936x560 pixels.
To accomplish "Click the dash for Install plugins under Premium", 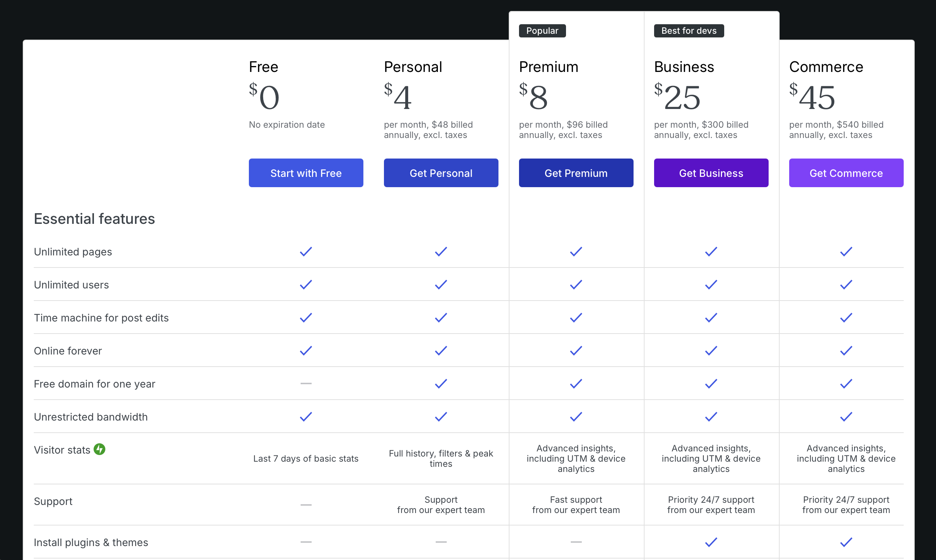I will tap(576, 542).
